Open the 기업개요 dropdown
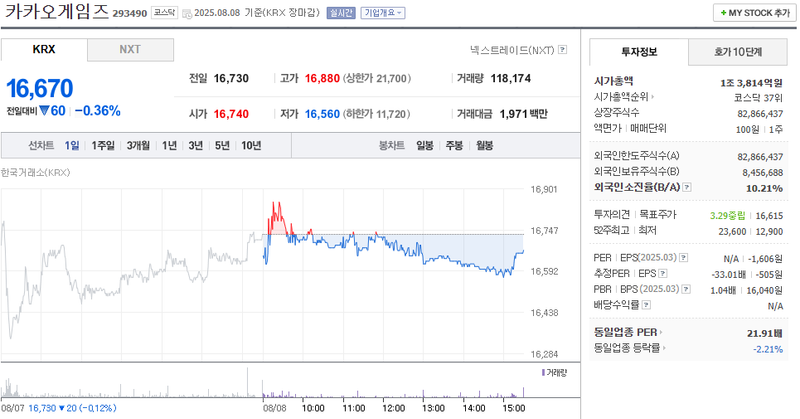The width and height of the screenshot is (800, 419). point(383,13)
